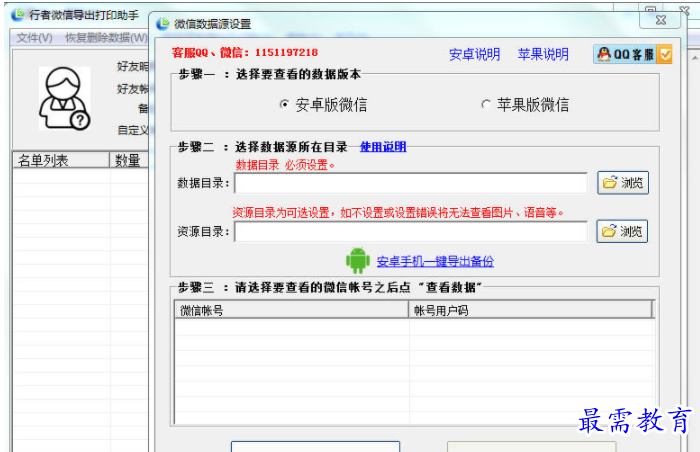Open the 使用说明 link in step two
This screenshot has width=700, height=452.
(x=383, y=147)
